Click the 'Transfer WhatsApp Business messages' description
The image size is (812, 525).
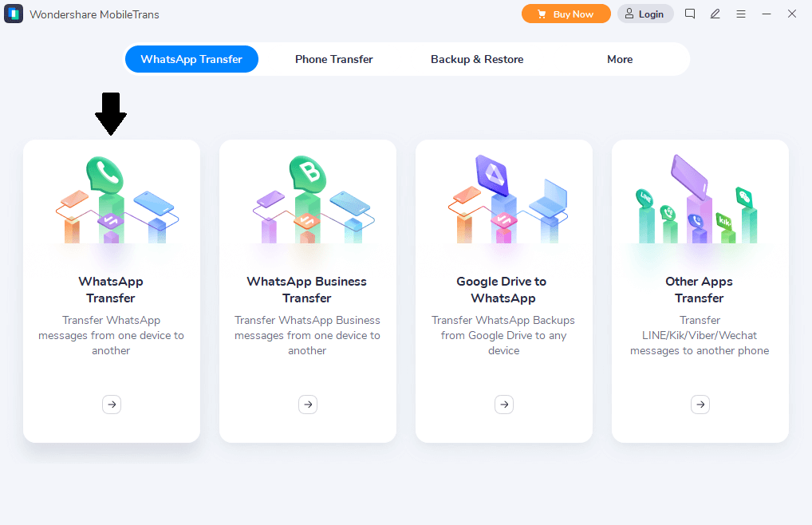(307, 335)
